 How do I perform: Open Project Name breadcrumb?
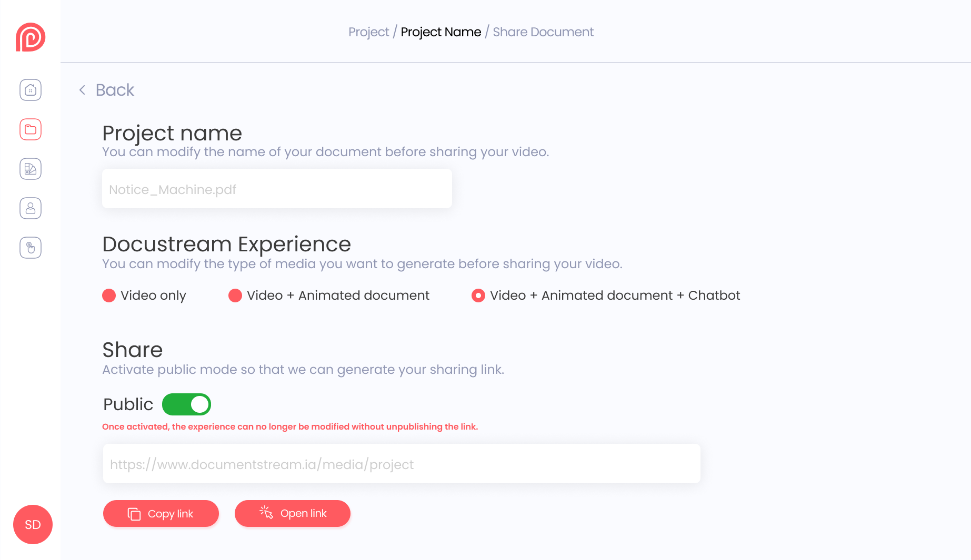[x=441, y=32]
